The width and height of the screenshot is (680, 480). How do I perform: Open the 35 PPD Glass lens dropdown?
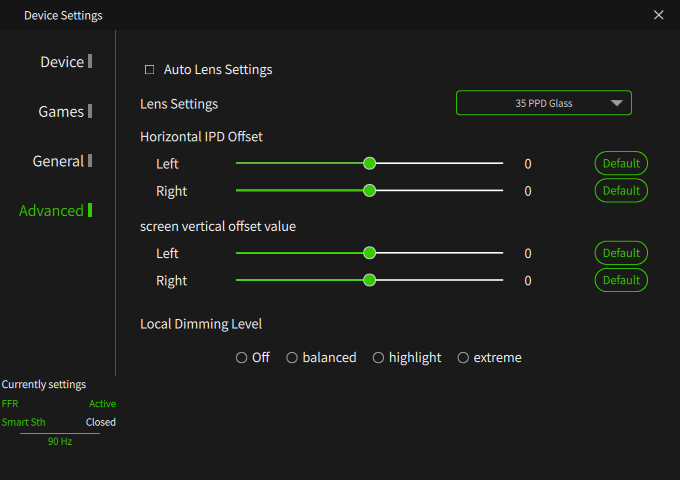click(x=543, y=103)
